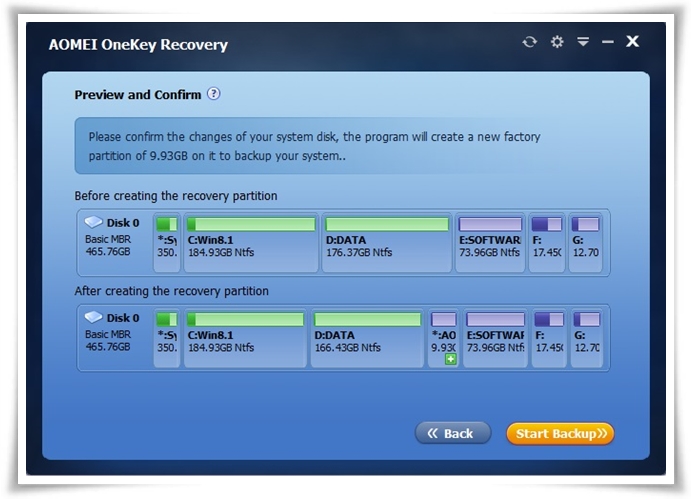Select C:Win8.1 partition in After layout
Image resolution: width=691 pixels, height=499 pixels.
(x=245, y=338)
